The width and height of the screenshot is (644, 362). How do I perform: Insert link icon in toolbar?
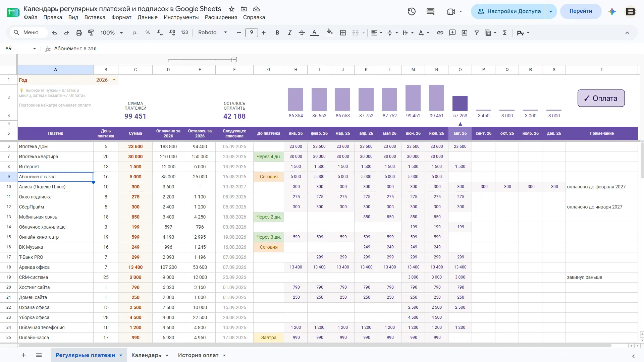pyautogui.click(x=440, y=33)
